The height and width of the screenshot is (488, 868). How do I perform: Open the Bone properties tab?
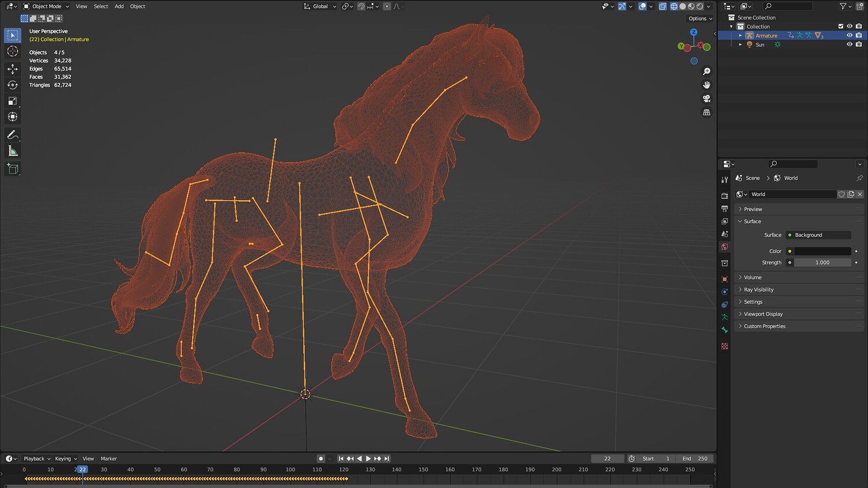pos(724,330)
